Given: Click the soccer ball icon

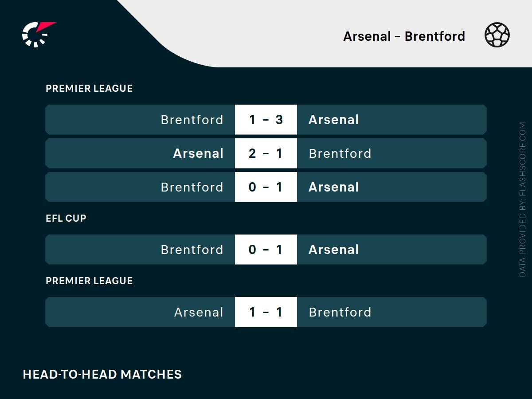Looking at the screenshot, I should point(497,35).
